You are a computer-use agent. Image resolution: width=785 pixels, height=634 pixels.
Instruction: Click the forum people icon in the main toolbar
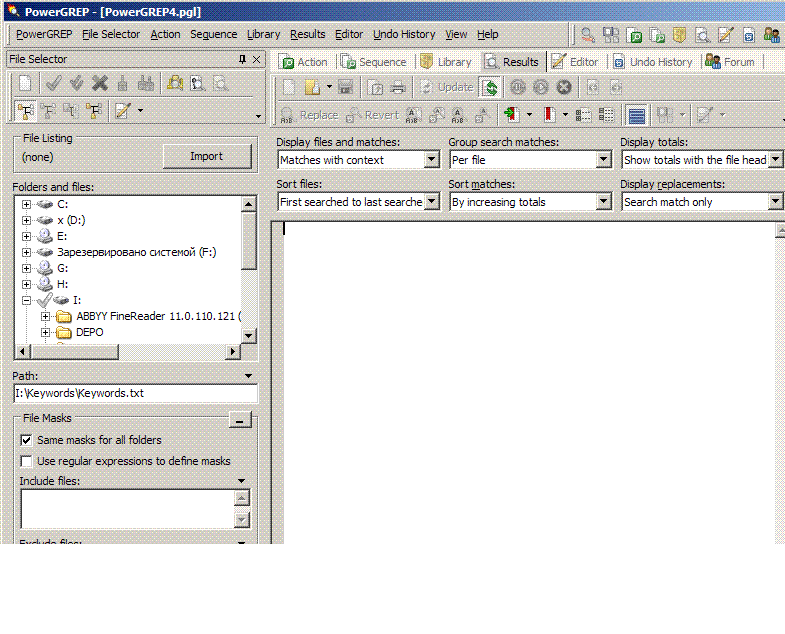click(771, 35)
